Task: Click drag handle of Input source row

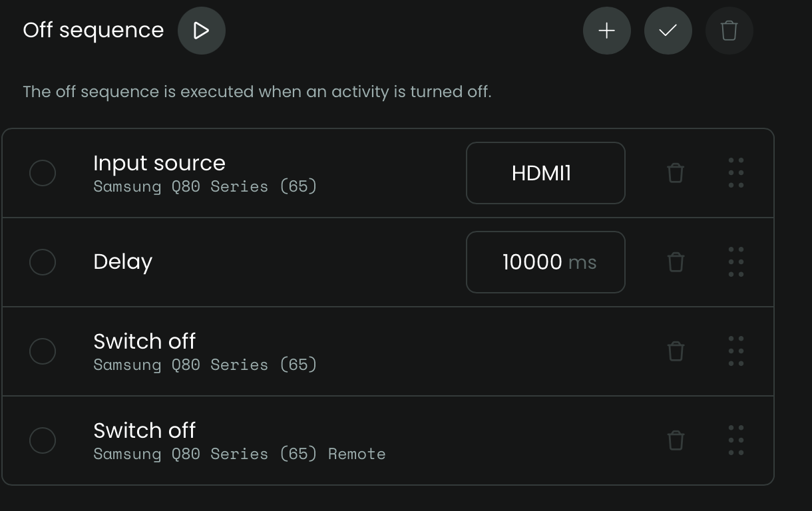Action: pos(735,173)
